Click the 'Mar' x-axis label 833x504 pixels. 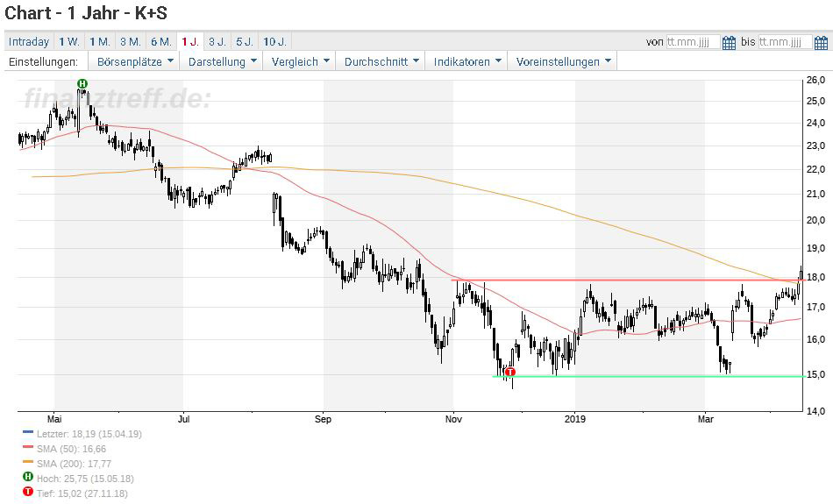click(x=706, y=419)
